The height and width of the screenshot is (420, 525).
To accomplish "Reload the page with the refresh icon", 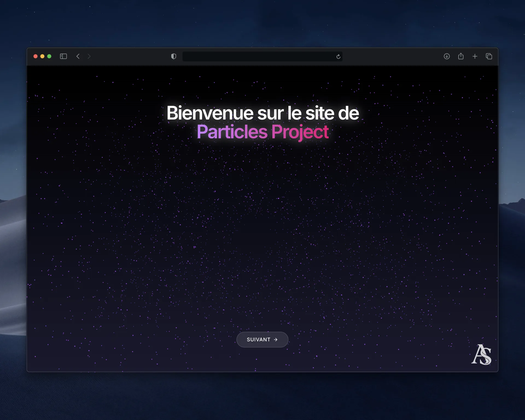I will coord(338,57).
